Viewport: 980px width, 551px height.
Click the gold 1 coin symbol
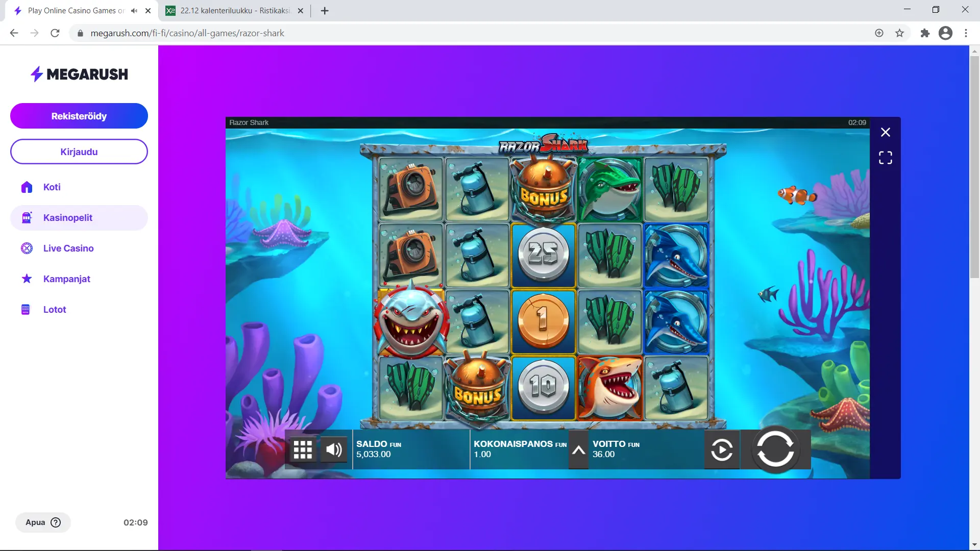coord(543,321)
